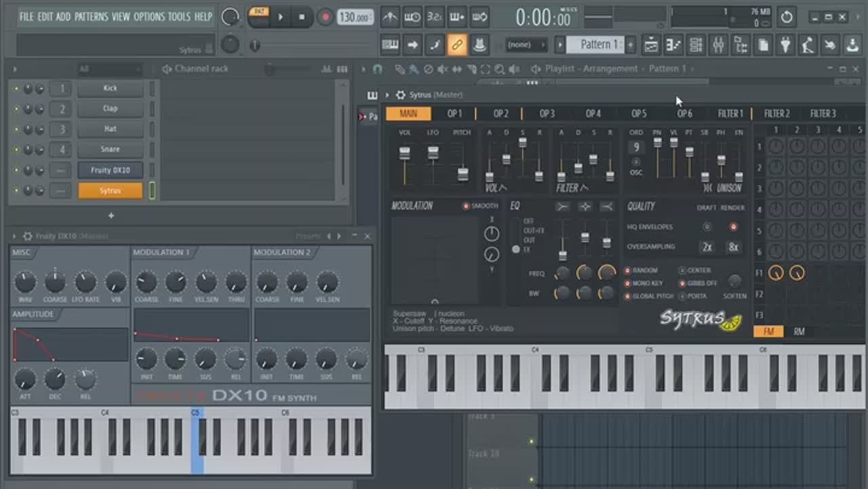868x489 pixels.
Task: Toggle the link/multilink controllers icon
Action: point(457,45)
